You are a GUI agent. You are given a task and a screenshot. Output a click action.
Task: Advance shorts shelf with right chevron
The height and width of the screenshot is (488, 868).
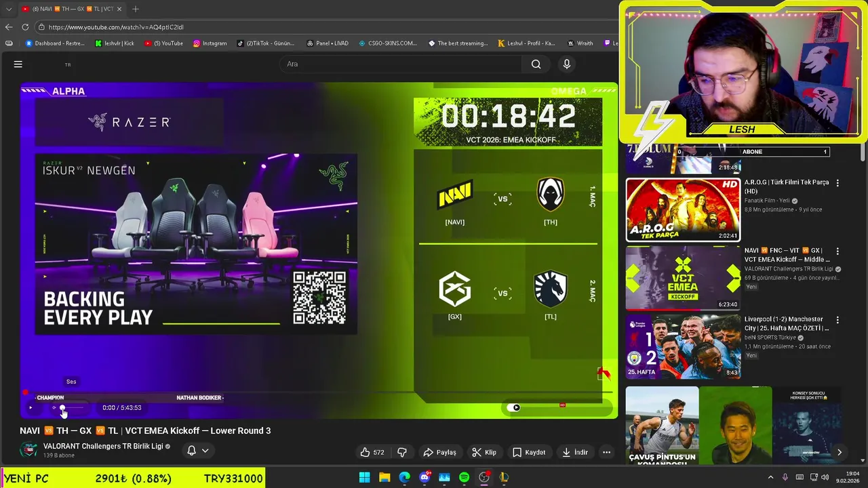tap(839, 452)
